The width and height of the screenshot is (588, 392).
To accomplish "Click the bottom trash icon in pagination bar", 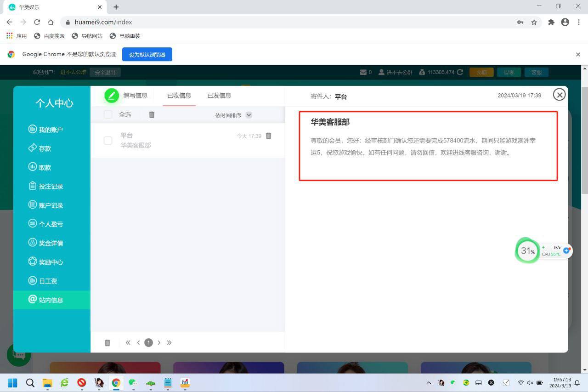I will 107,343.
